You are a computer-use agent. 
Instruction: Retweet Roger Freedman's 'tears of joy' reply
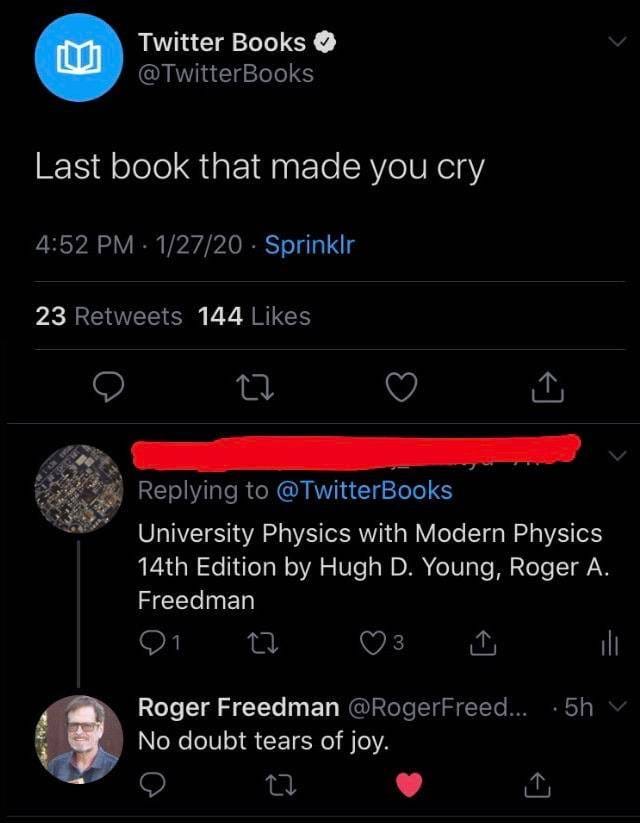[x=280, y=785]
